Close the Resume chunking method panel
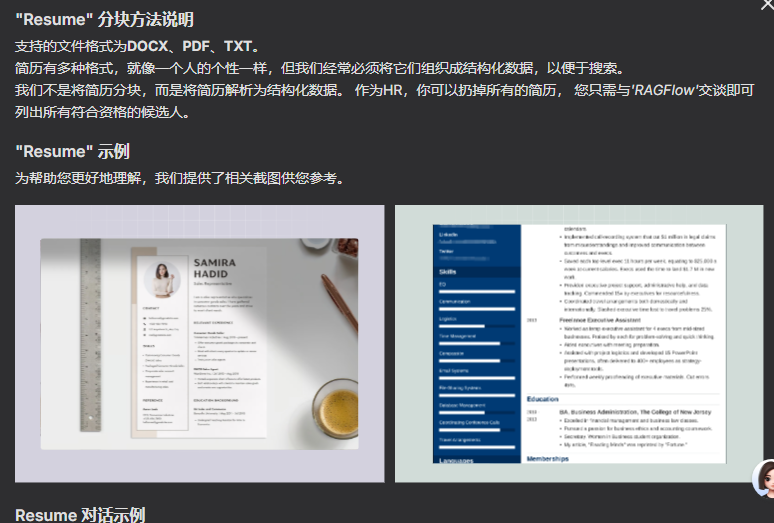This screenshot has width=774, height=523. click(768, 5)
